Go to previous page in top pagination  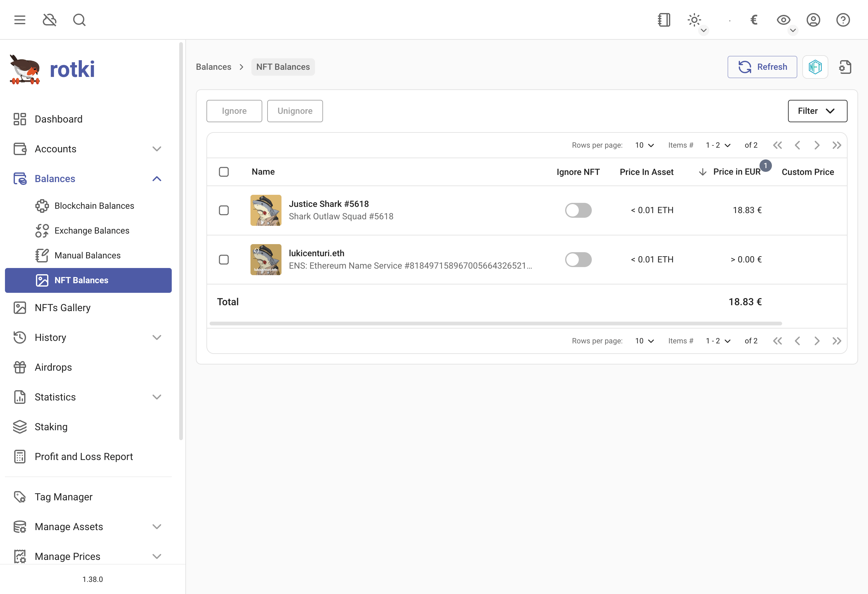click(x=797, y=145)
